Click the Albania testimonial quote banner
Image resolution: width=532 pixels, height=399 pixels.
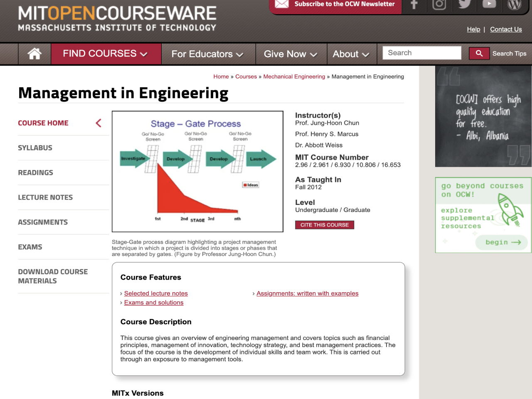483,116
